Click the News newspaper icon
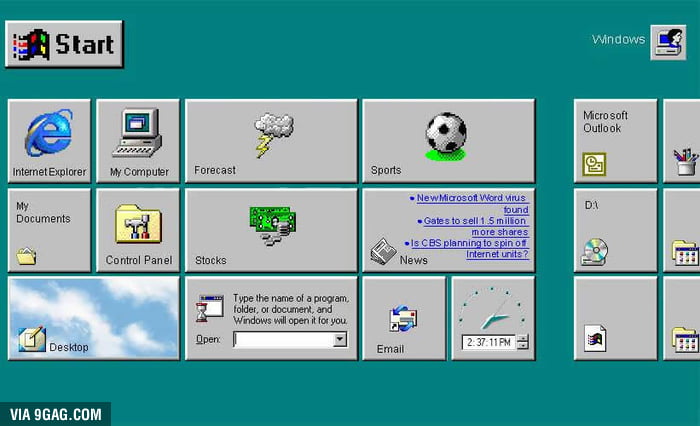 point(383,251)
